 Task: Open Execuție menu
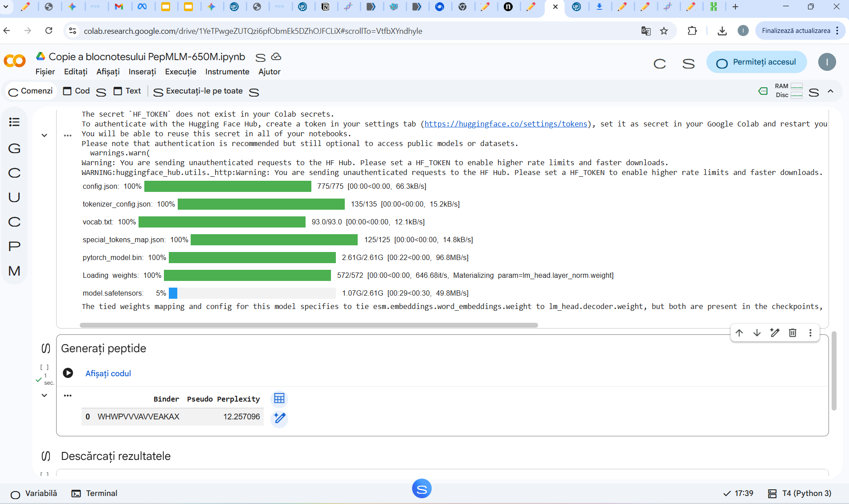(180, 72)
